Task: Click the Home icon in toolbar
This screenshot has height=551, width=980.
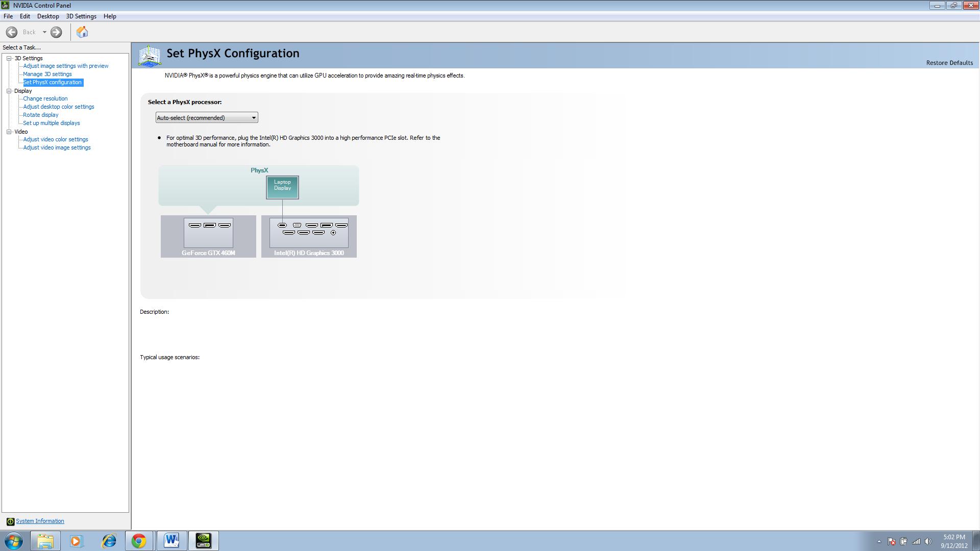Action: (x=82, y=32)
